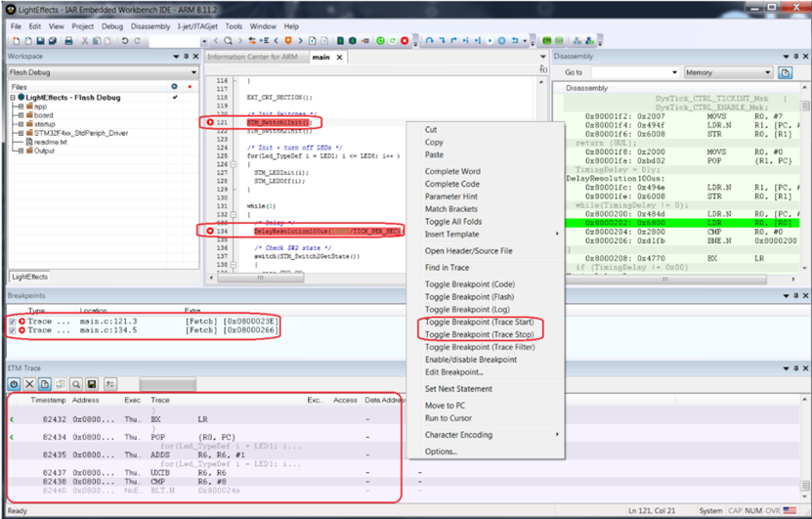Close the main editor tab
This screenshot has width=812, height=519.
(339, 58)
